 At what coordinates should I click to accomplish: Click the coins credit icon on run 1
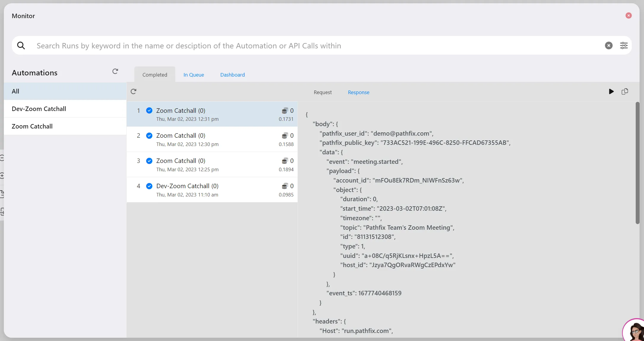pos(285,111)
